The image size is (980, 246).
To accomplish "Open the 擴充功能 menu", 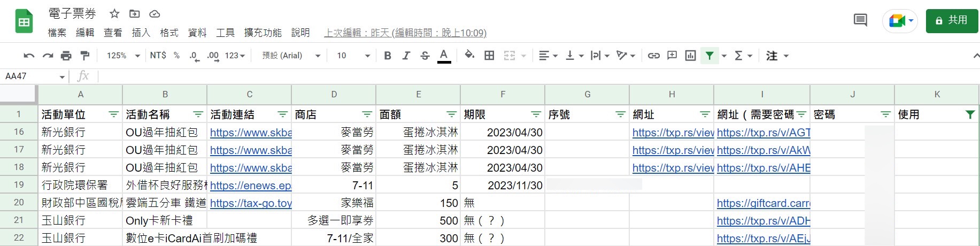I will [263, 33].
